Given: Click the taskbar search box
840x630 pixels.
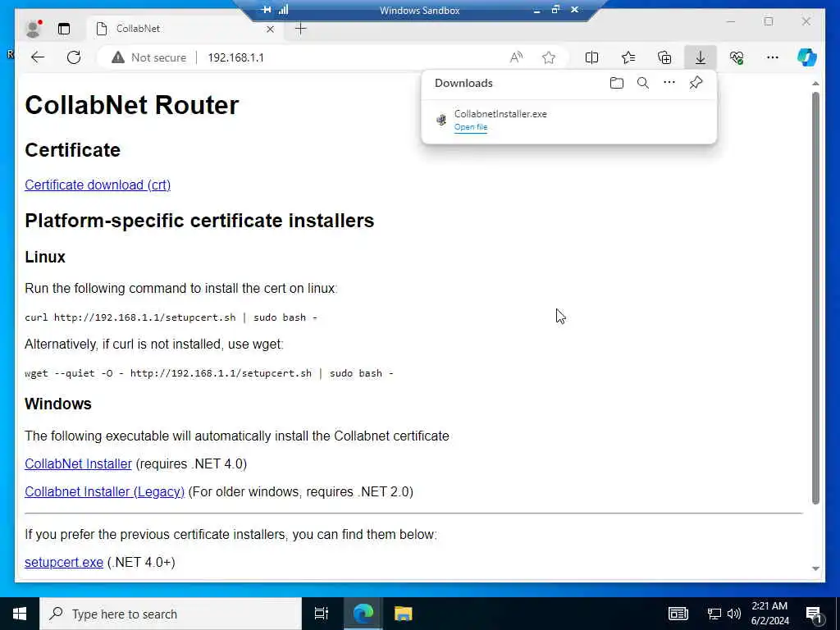Looking at the screenshot, I should 171,614.
